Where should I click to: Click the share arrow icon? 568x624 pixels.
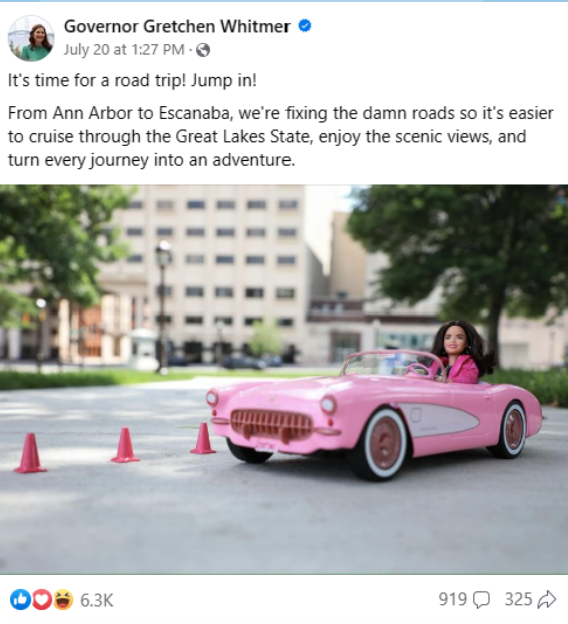pos(547,600)
